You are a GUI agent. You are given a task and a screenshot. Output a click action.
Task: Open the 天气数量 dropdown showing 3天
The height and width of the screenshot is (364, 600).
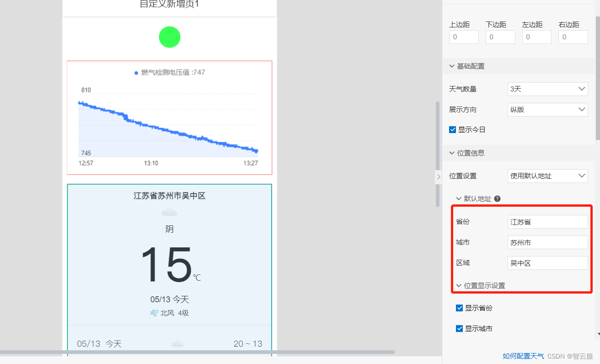pos(548,89)
